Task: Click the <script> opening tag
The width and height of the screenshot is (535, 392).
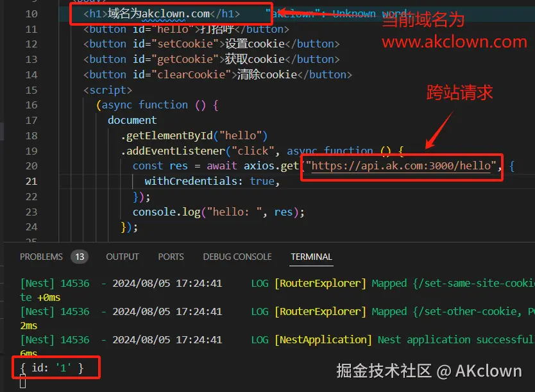Action: point(108,90)
